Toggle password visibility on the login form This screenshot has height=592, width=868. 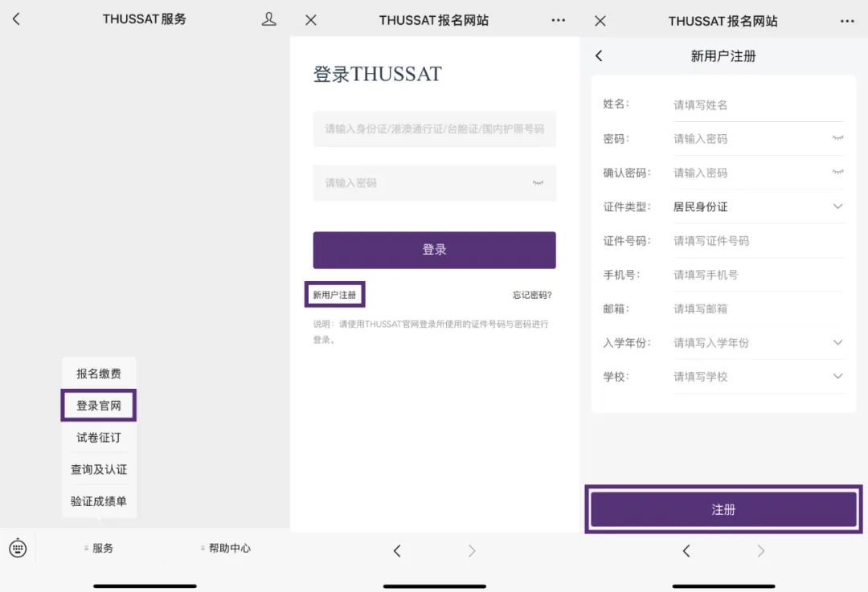(538, 183)
